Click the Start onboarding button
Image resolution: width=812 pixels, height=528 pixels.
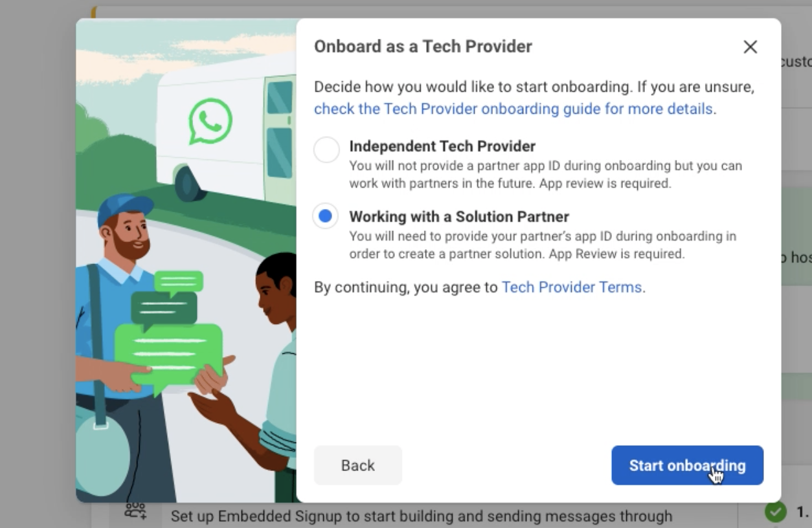pos(688,465)
